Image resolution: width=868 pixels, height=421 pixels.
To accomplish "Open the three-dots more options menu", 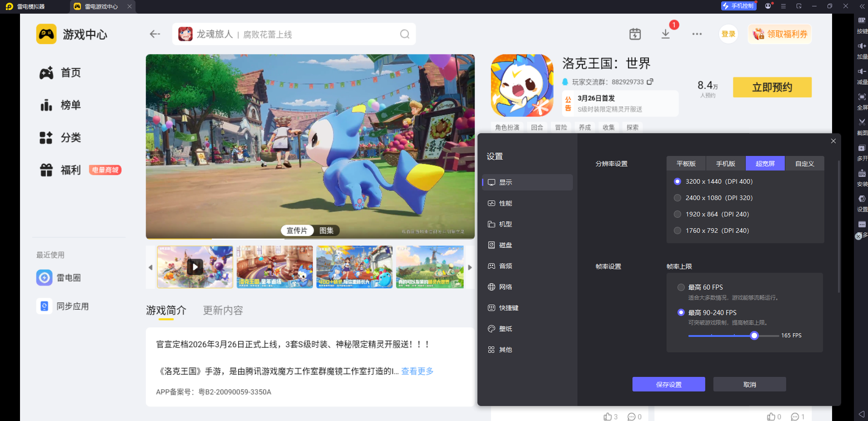I will click(x=697, y=34).
